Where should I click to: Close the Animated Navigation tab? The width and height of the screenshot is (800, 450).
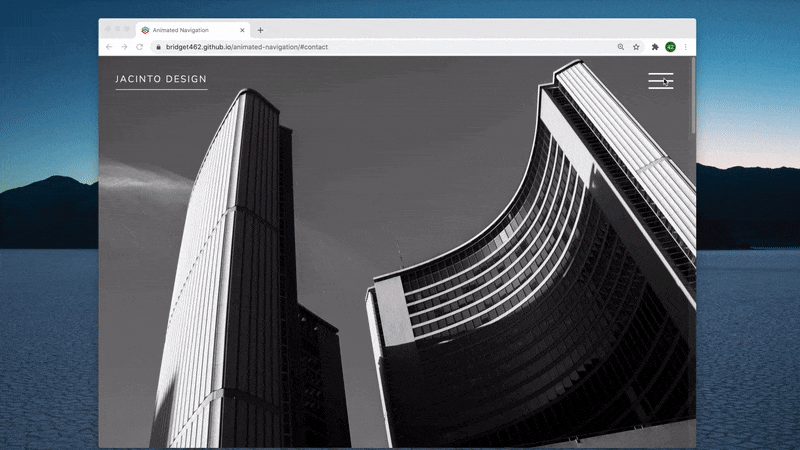click(x=242, y=30)
